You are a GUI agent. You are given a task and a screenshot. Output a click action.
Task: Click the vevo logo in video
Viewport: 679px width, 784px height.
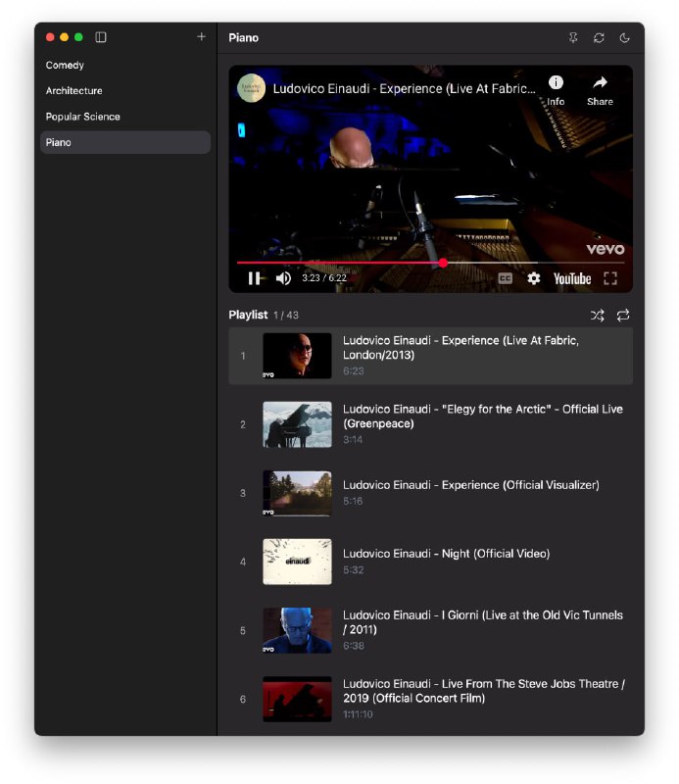tap(605, 249)
